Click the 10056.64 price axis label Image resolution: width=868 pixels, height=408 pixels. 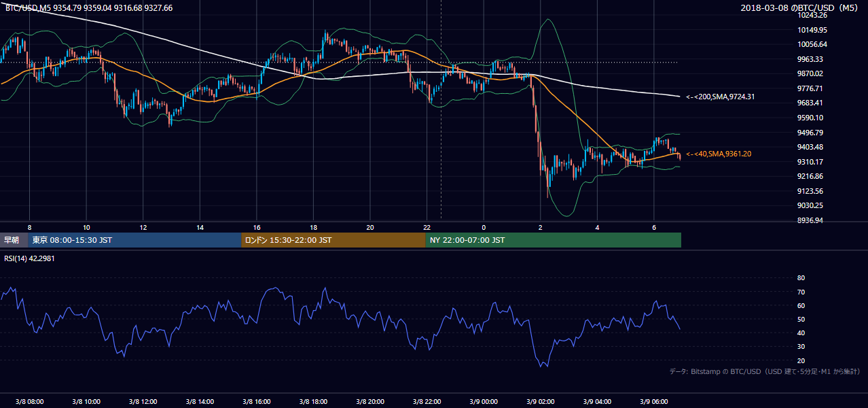pos(812,44)
